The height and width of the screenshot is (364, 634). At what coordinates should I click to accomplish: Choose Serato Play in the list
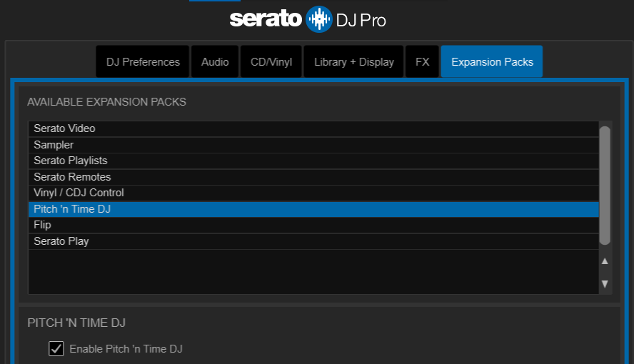click(x=313, y=241)
